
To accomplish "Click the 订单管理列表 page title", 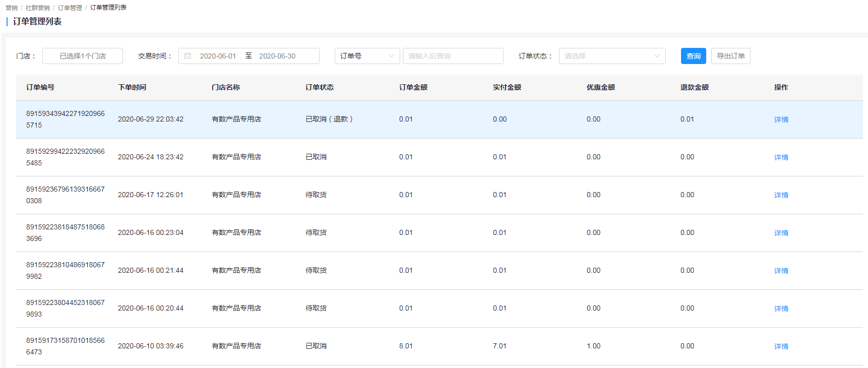I will (37, 21).
